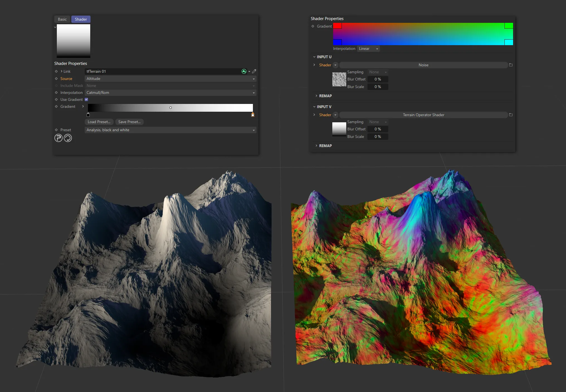Open the folder browser beside Terrain Operator Shader
566x392 pixels.
[511, 115]
